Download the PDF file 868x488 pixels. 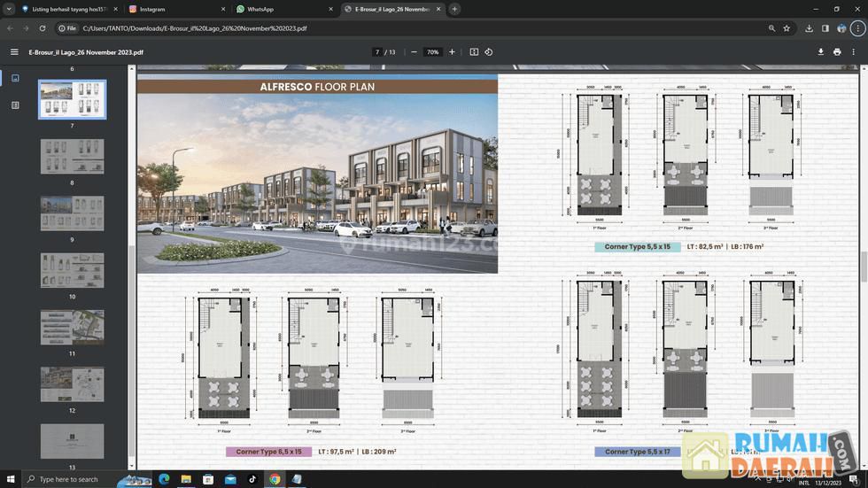tap(820, 52)
